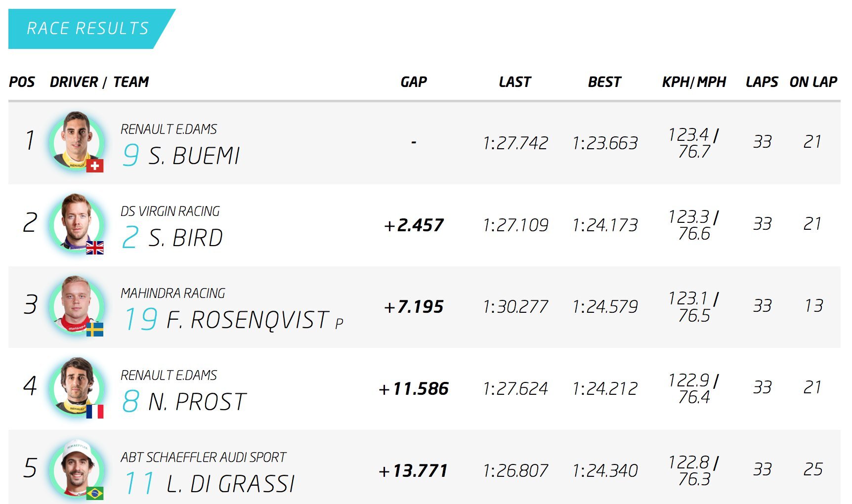Open S. Buemi's driver portrait
Screen dimensions: 852x504
(77, 141)
